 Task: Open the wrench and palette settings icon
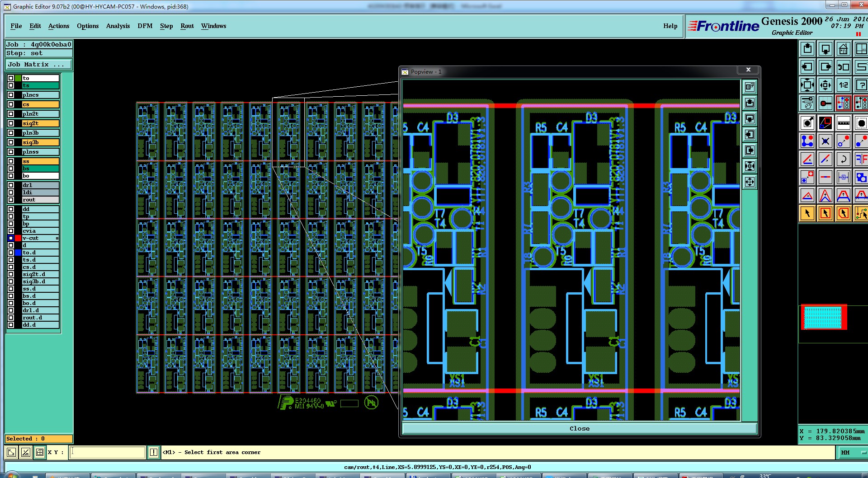(807, 103)
